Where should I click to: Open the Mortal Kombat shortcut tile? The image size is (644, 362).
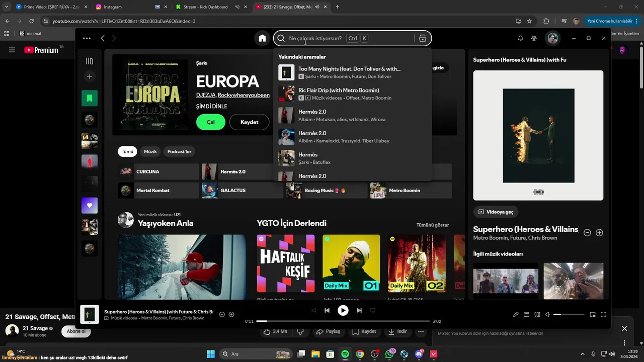click(158, 191)
